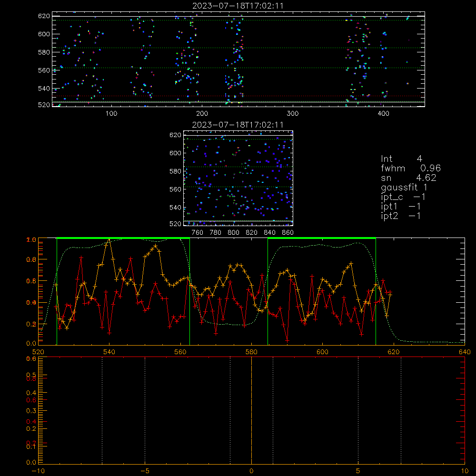Screen dimensions: 476x476
Task: Click x-axis label 580 on profile plot
Action: click(x=251, y=352)
